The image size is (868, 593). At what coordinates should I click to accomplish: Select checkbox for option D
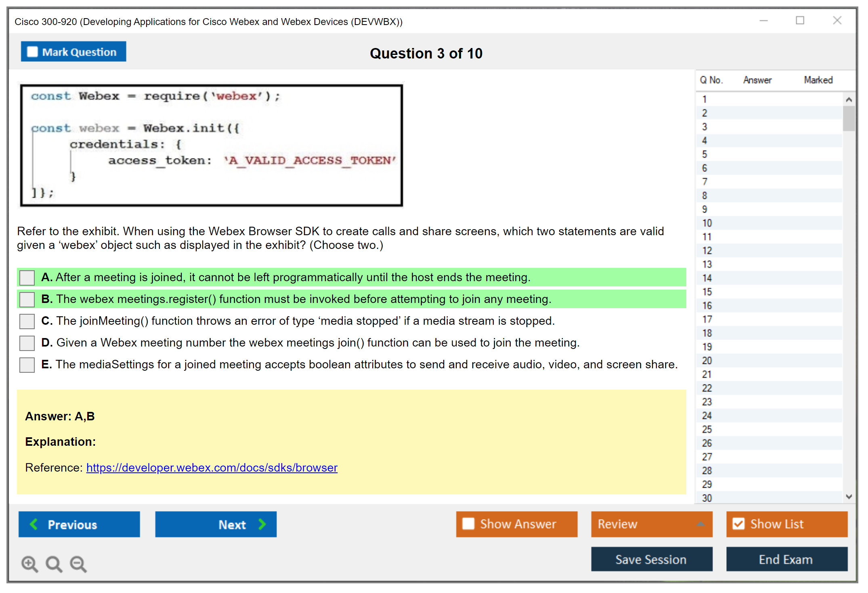27,343
